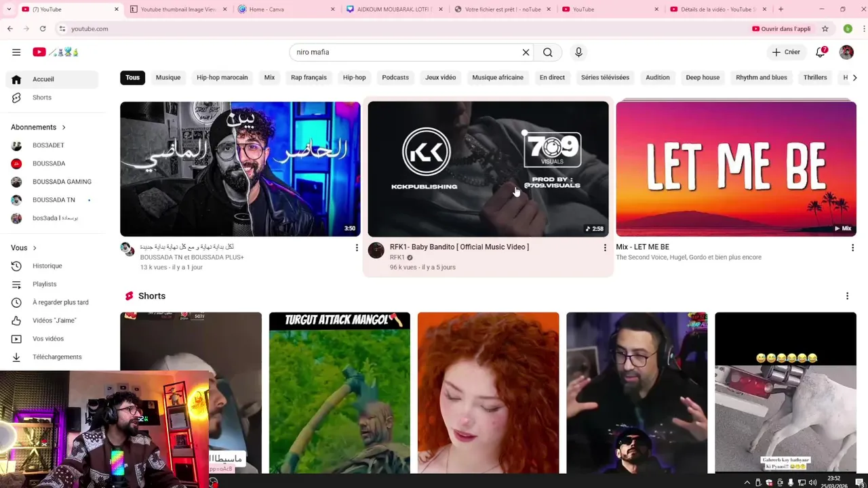The width and height of the screenshot is (868, 488).
Task: Open Vidéos "J'aime" list
Action: point(52,321)
